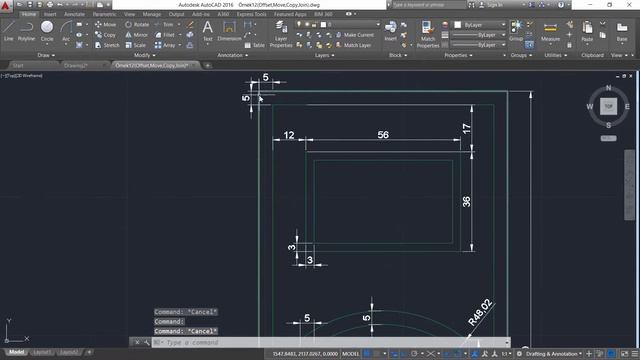Expand the Layers panel

tap(324, 55)
